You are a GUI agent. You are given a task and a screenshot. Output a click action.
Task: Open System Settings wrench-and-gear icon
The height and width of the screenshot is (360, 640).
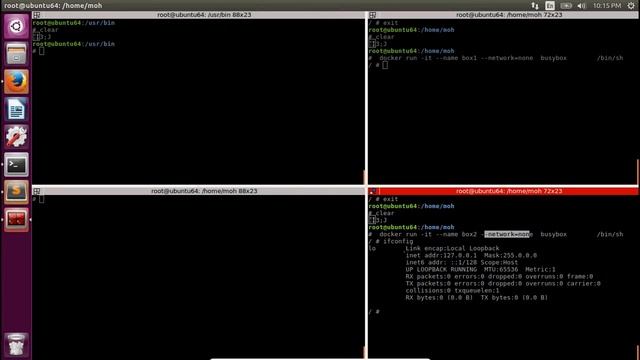(16, 136)
